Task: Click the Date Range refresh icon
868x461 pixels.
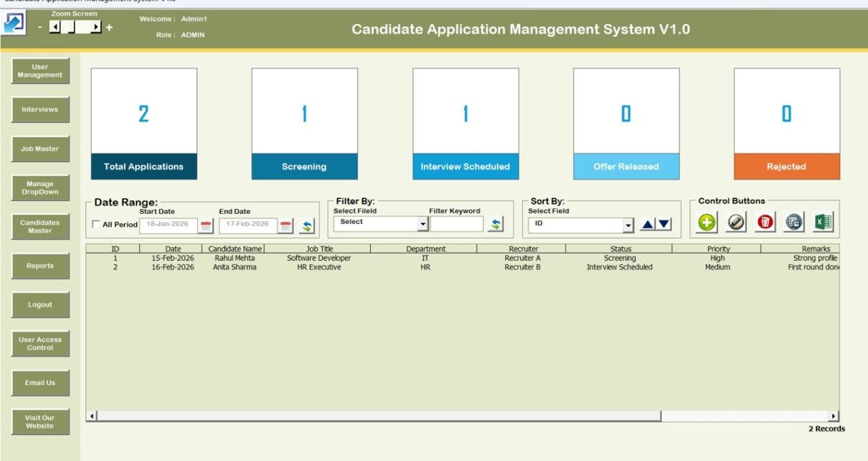Action: click(307, 225)
